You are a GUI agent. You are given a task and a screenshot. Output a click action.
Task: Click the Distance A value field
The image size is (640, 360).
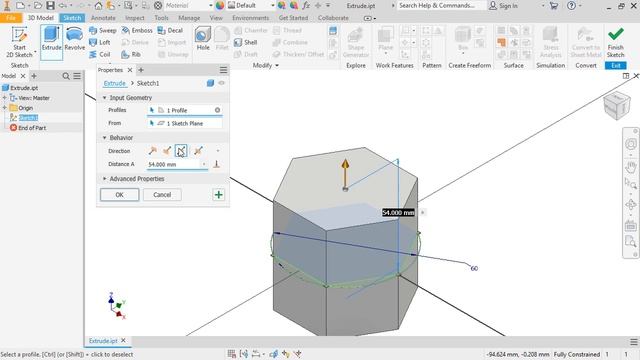[175, 164]
